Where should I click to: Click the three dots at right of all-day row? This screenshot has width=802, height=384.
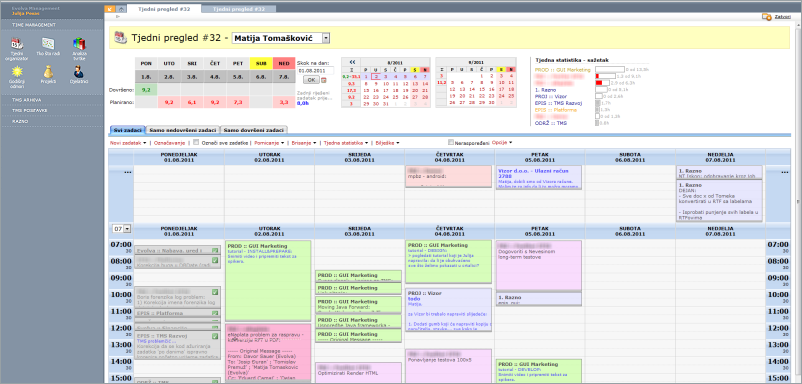786,172
